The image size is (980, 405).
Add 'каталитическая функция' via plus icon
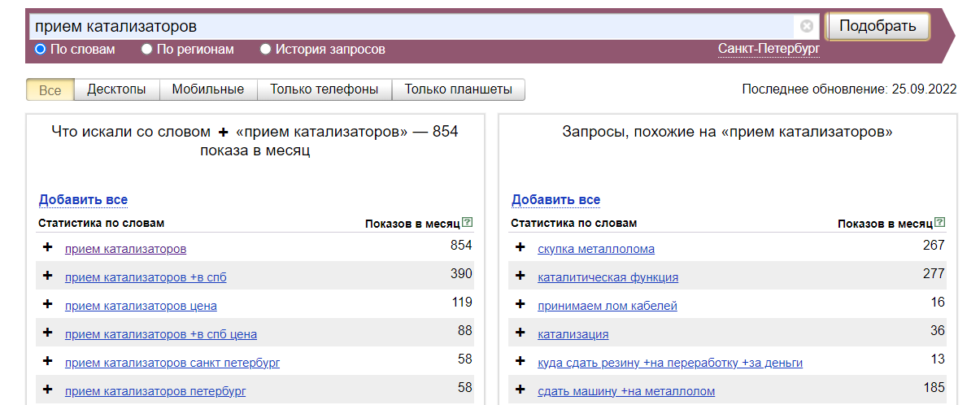pos(520,276)
